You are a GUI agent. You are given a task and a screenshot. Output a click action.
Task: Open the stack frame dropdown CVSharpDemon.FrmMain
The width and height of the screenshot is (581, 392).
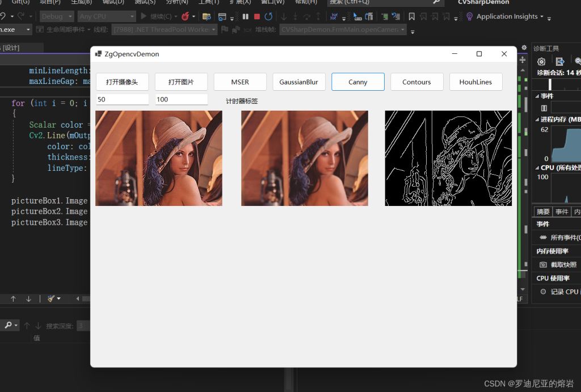point(343,29)
